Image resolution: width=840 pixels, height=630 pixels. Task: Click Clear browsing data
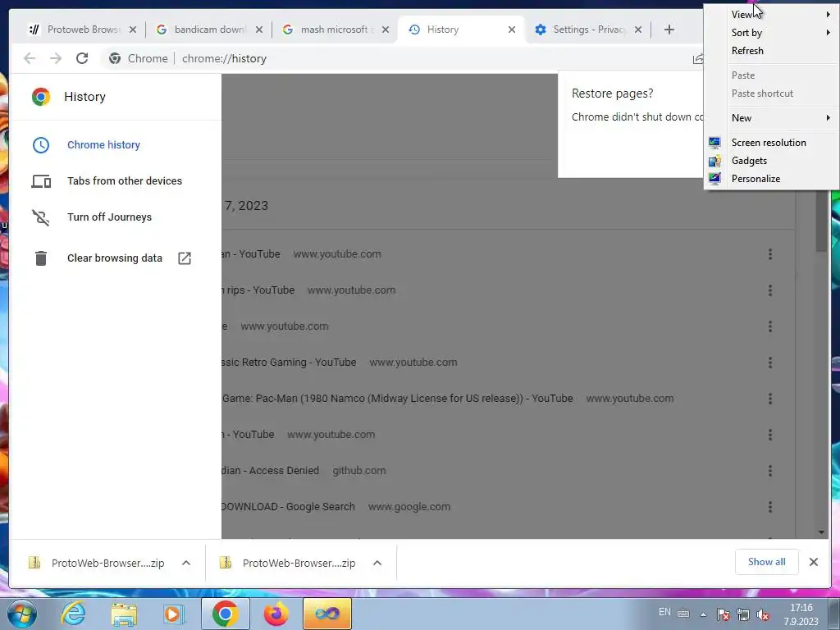pyautogui.click(x=115, y=258)
